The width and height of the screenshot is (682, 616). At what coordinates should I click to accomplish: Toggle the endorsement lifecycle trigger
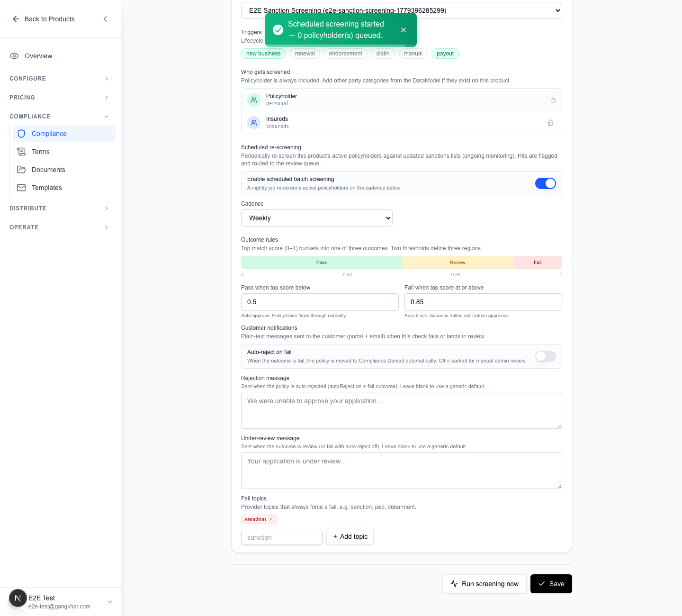[x=345, y=54]
